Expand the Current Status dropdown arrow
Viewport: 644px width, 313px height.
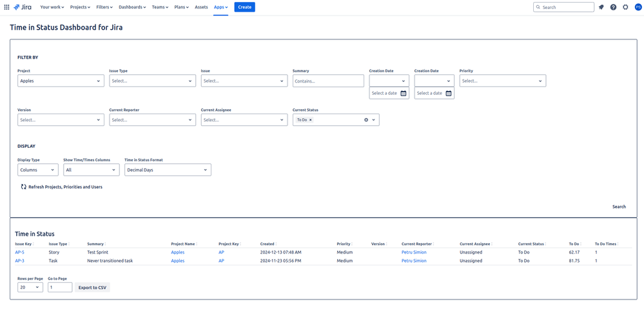click(374, 120)
